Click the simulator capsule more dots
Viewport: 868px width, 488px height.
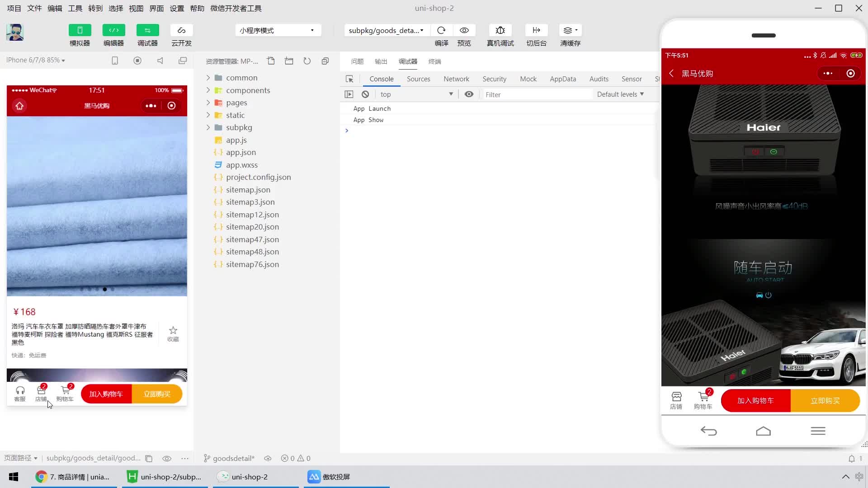tap(151, 106)
